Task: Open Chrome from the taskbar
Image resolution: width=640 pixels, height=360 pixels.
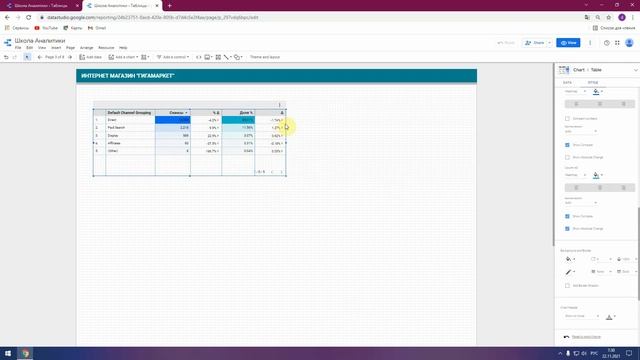Action: coord(25,353)
